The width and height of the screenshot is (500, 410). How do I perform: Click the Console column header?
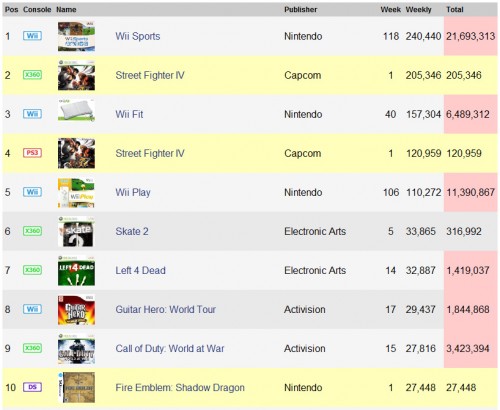click(37, 10)
